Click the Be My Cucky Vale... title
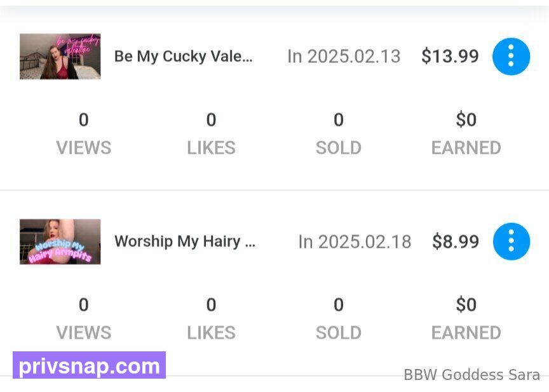The width and height of the screenshot is (549, 392). 184,57
